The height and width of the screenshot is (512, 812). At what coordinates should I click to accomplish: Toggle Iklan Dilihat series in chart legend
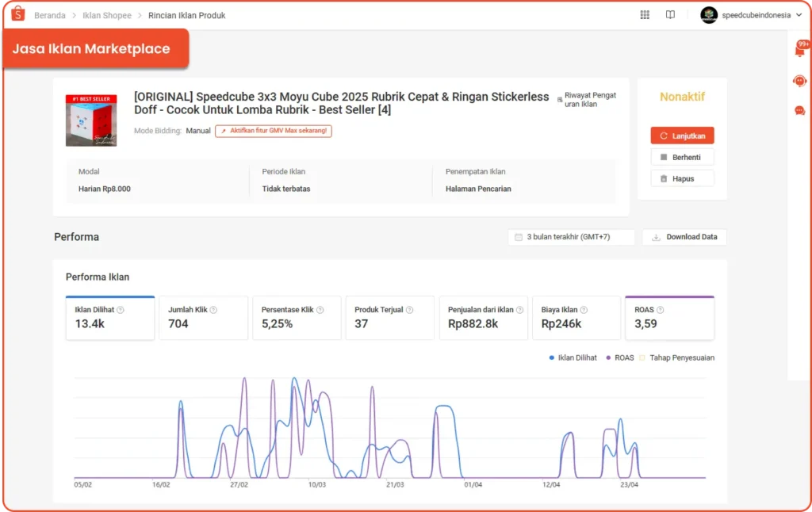(573, 357)
